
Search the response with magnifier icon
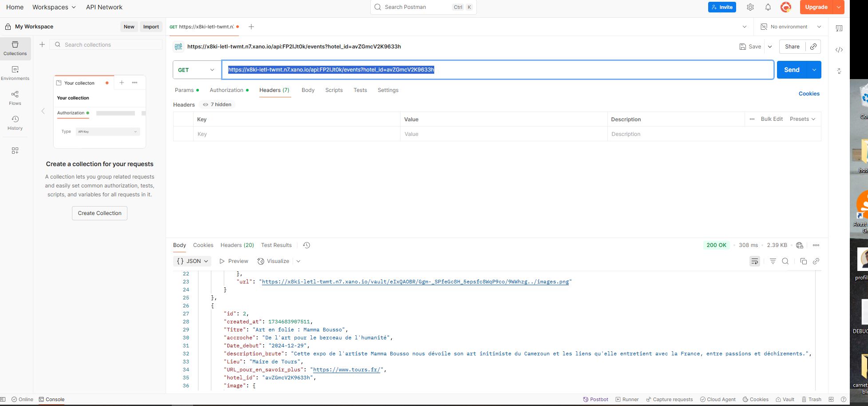(x=785, y=261)
